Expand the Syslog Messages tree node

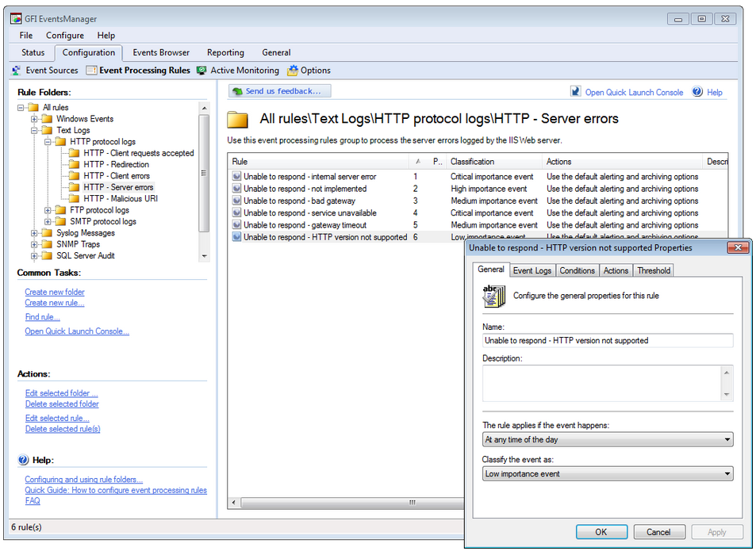pos(34,233)
